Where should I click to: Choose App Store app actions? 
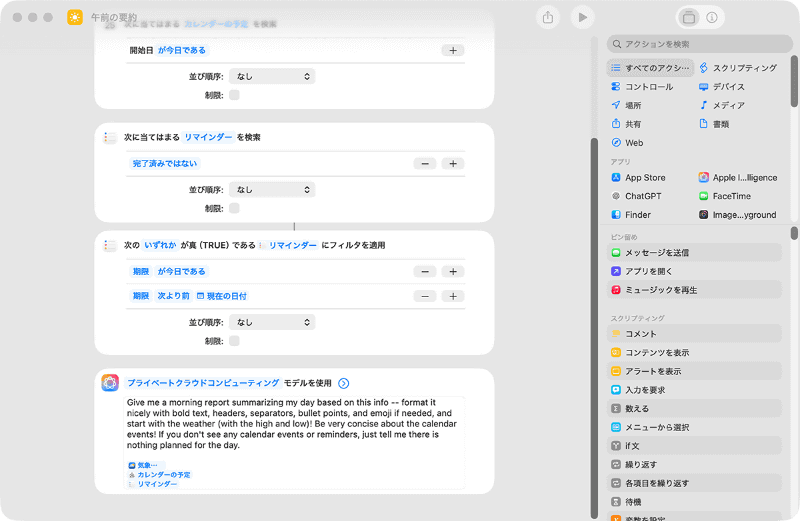(639, 178)
